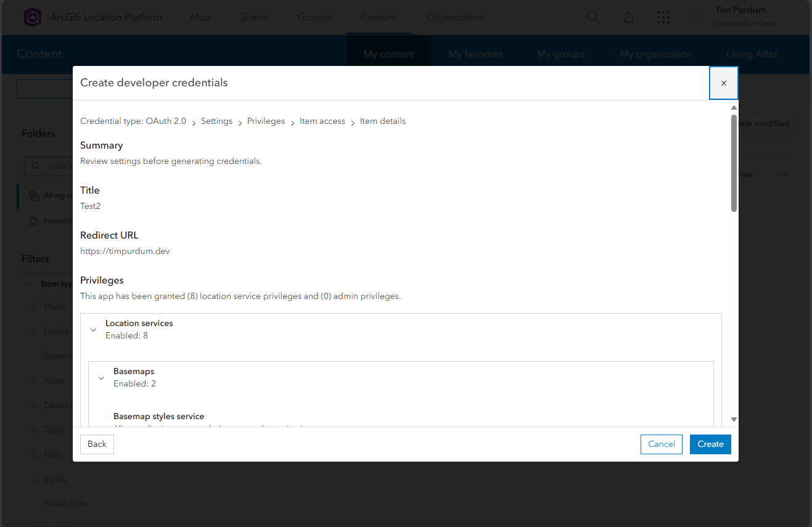Switch to the My content tab

point(389,54)
